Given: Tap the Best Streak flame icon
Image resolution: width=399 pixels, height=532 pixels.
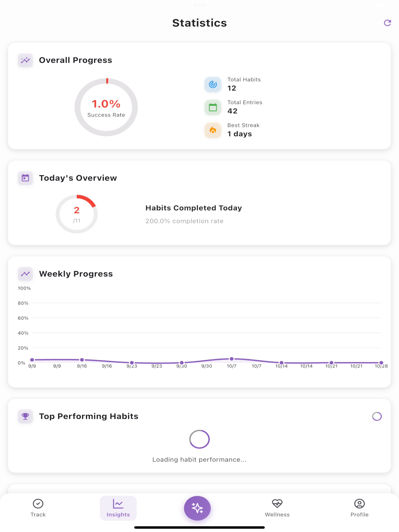Looking at the screenshot, I should (x=213, y=130).
